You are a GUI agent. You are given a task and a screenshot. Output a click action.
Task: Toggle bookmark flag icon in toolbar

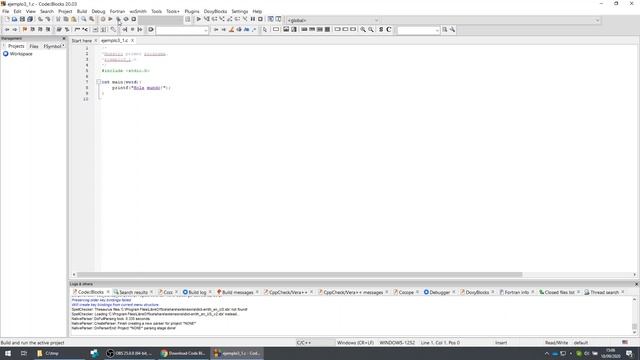point(25,29)
